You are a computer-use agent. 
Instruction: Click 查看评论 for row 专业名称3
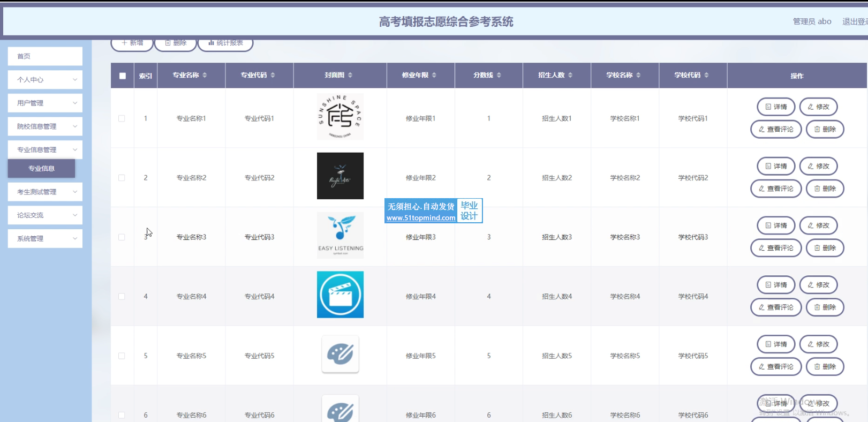point(776,248)
